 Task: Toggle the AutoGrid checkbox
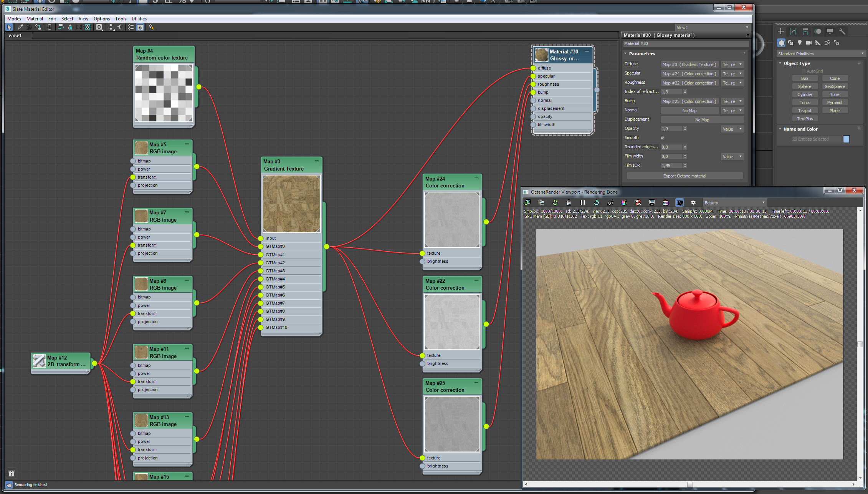point(804,71)
